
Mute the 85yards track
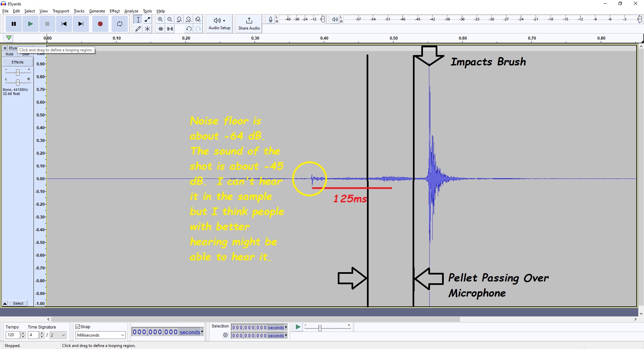click(9, 54)
